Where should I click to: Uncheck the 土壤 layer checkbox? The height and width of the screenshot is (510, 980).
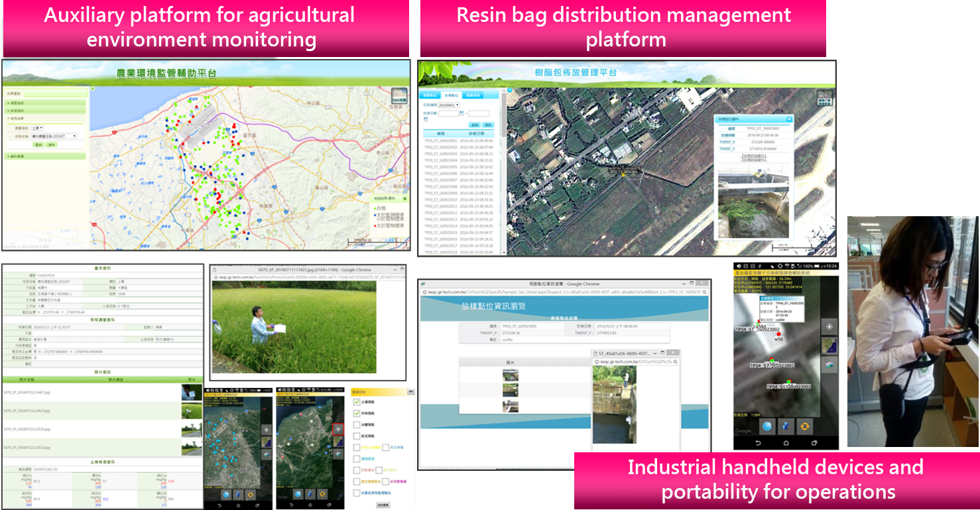tap(357, 402)
